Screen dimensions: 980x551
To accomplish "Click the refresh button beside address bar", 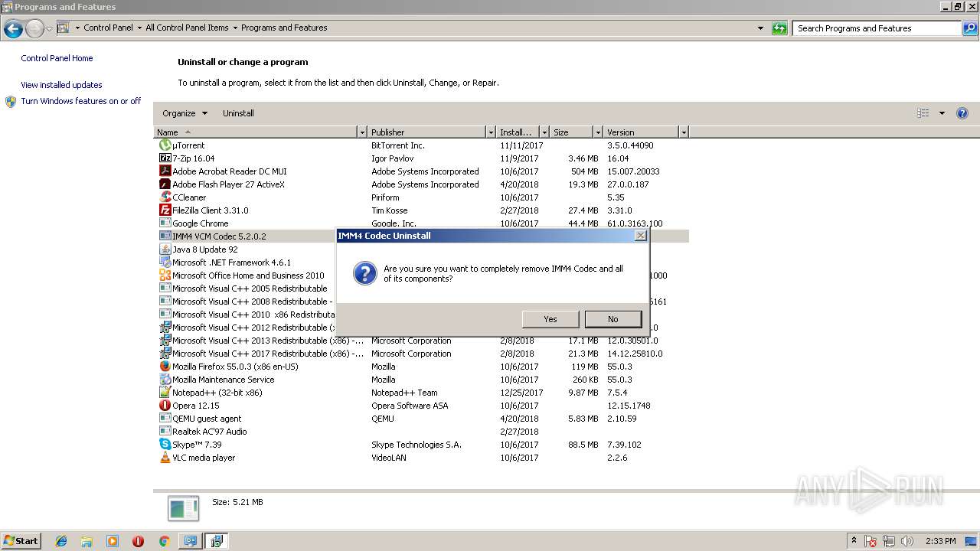I will 779,28.
